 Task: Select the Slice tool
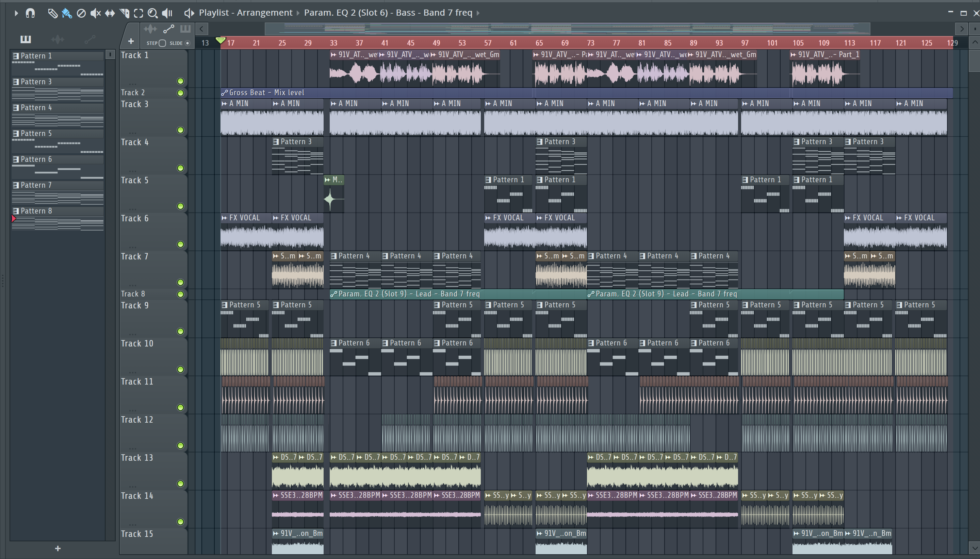pyautogui.click(x=124, y=13)
